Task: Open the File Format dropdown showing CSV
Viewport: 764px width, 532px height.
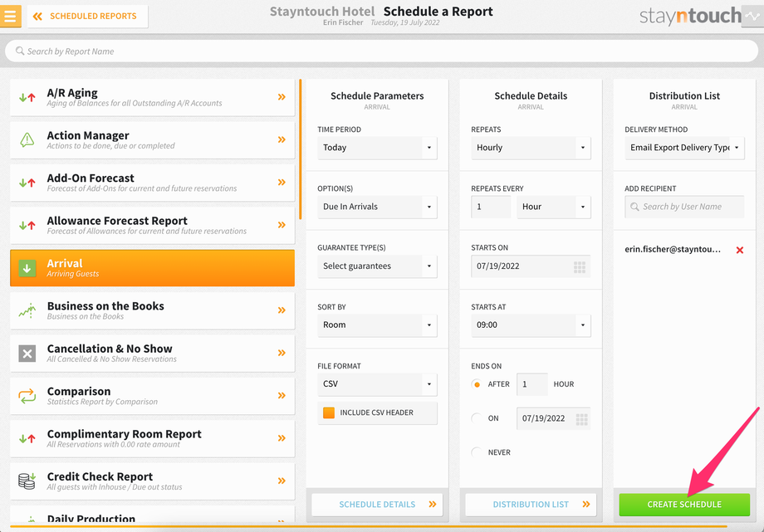Action: (x=377, y=384)
